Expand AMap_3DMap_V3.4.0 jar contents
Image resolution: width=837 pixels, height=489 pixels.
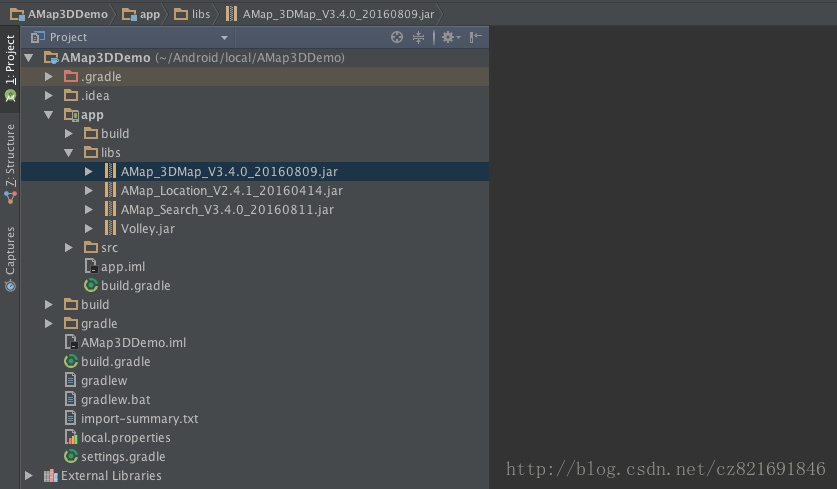click(x=89, y=171)
